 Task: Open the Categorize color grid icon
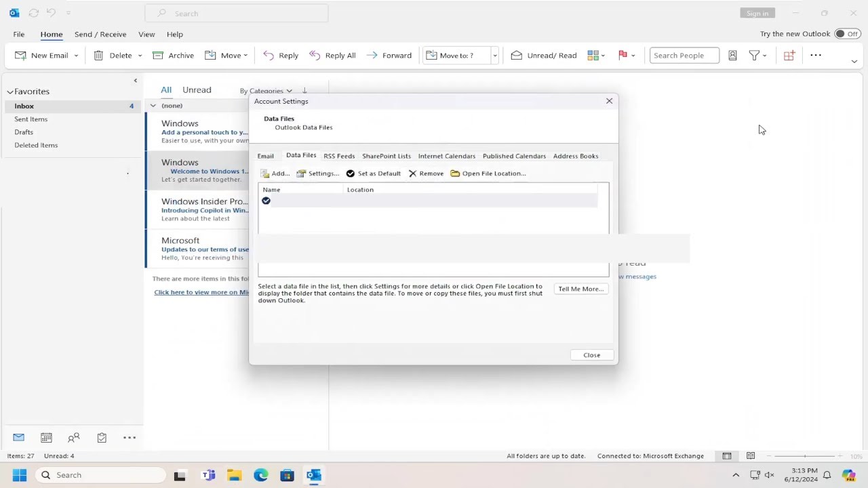pyautogui.click(x=595, y=56)
